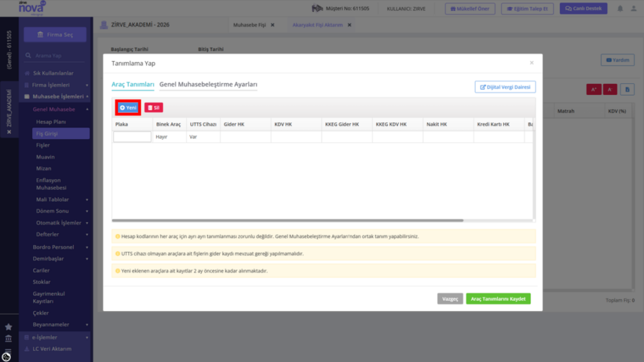Click the bank building icon in sidebar
Viewport: 644px width, 362px height.
pyautogui.click(x=8, y=339)
